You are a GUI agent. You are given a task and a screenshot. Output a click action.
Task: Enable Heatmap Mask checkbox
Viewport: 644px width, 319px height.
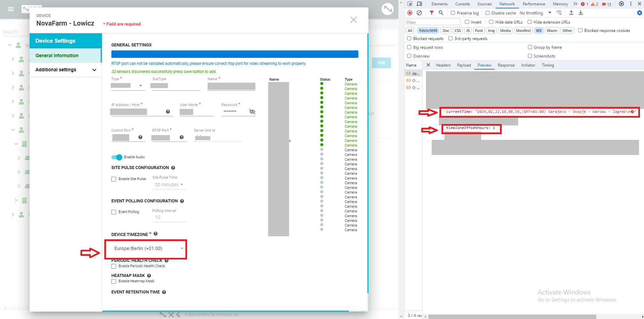click(x=114, y=281)
